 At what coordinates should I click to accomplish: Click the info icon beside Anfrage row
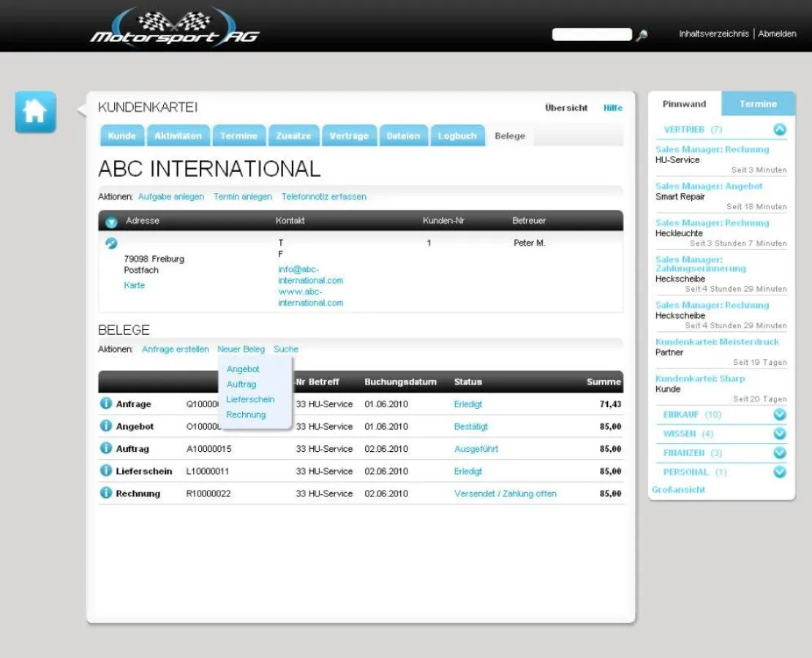(x=106, y=404)
